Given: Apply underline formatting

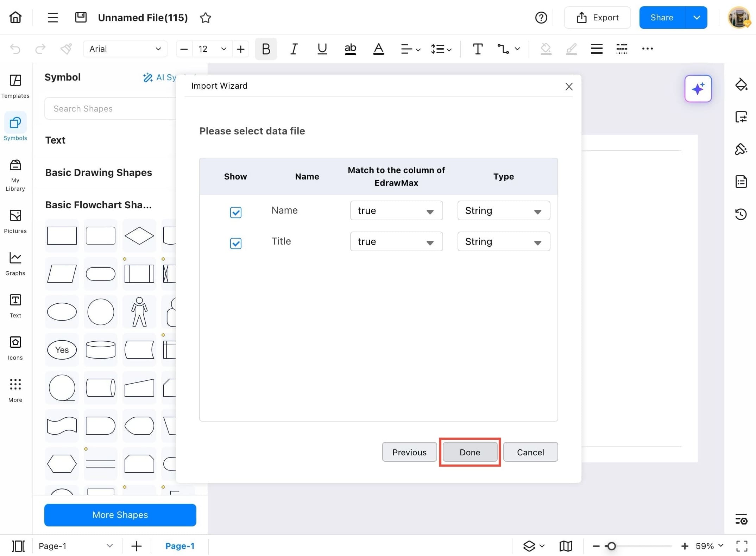Looking at the screenshot, I should coord(322,49).
